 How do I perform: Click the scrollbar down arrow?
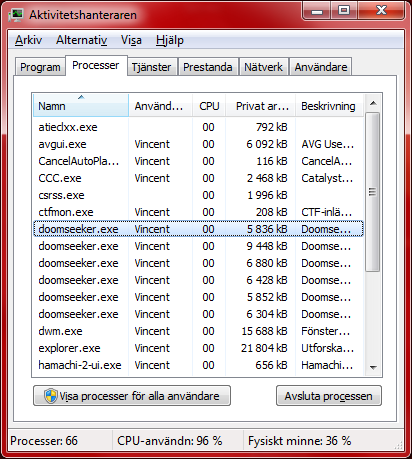[373, 367]
